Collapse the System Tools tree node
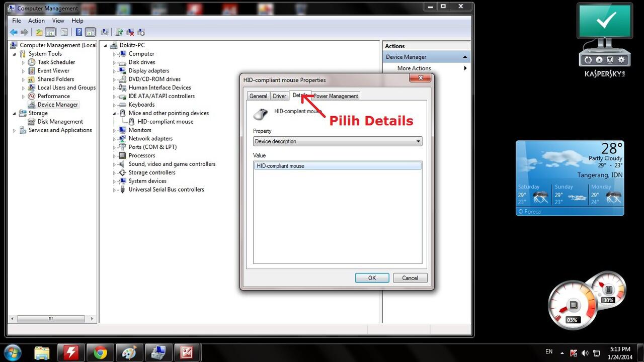The width and height of the screenshot is (644, 362). tap(15, 54)
